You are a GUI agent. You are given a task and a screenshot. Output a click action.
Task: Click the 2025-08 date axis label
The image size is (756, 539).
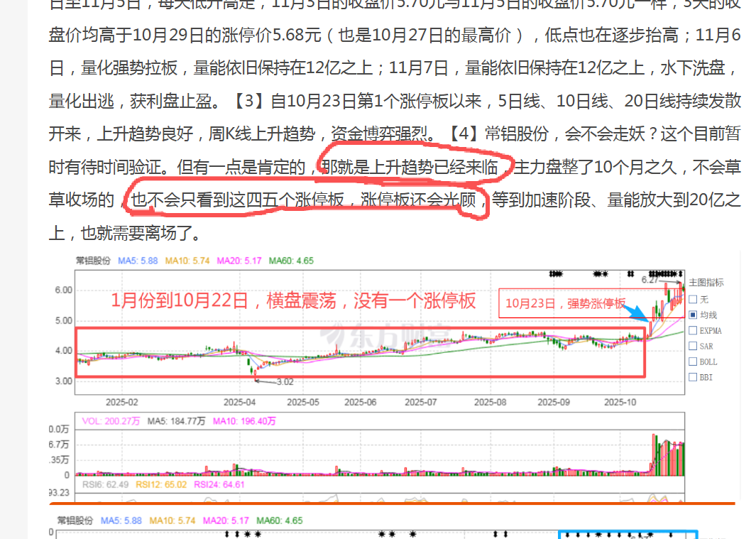490,402
